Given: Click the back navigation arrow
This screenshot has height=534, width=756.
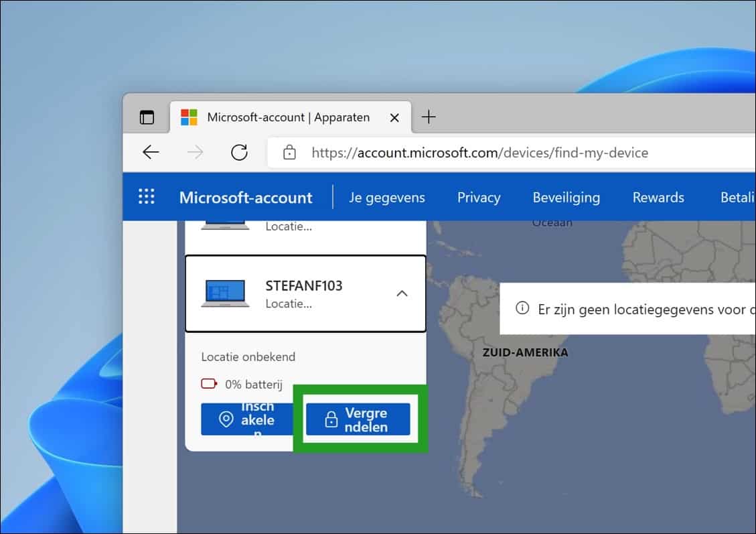Looking at the screenshot, I should pyautogui.click(x=150, y=152).
